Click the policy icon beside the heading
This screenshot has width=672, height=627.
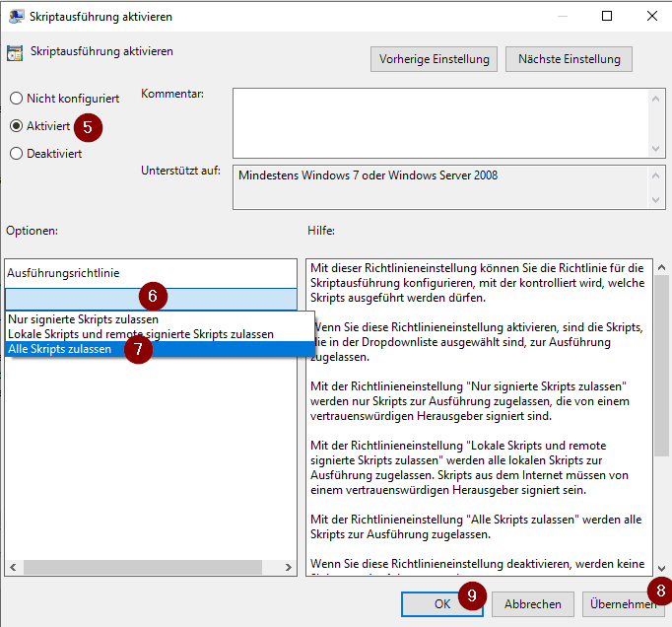coord(15,53)
